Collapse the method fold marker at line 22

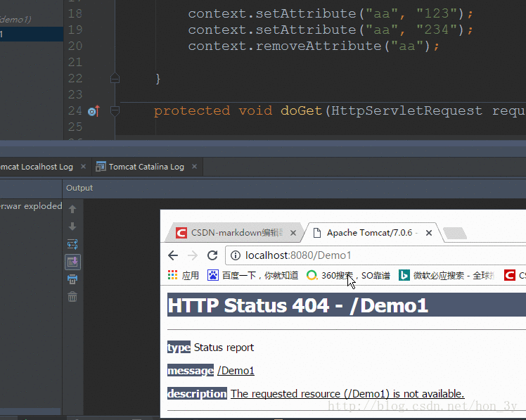[x=115, y=79]
